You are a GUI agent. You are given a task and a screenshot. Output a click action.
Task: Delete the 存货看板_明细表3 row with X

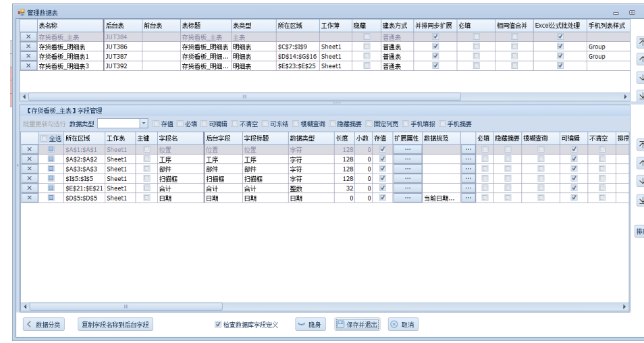click(28, 65)
